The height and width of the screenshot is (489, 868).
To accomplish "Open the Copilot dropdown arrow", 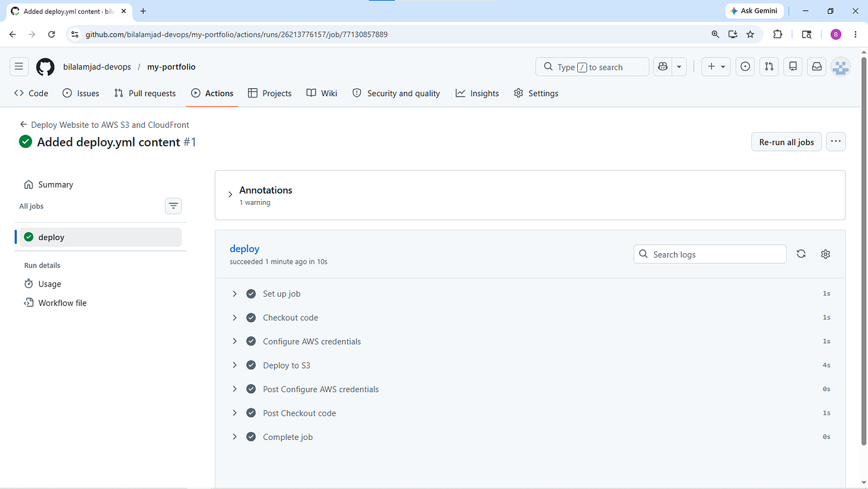I will coord(680,66).
